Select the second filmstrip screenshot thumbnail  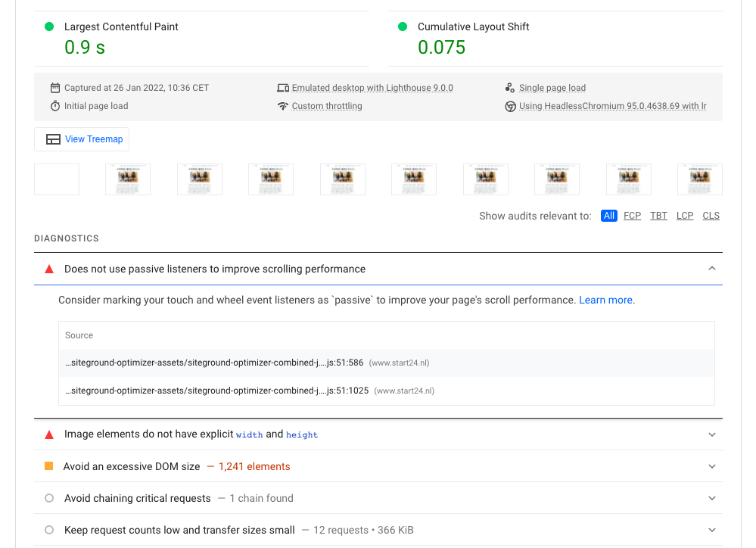[127, 179]
